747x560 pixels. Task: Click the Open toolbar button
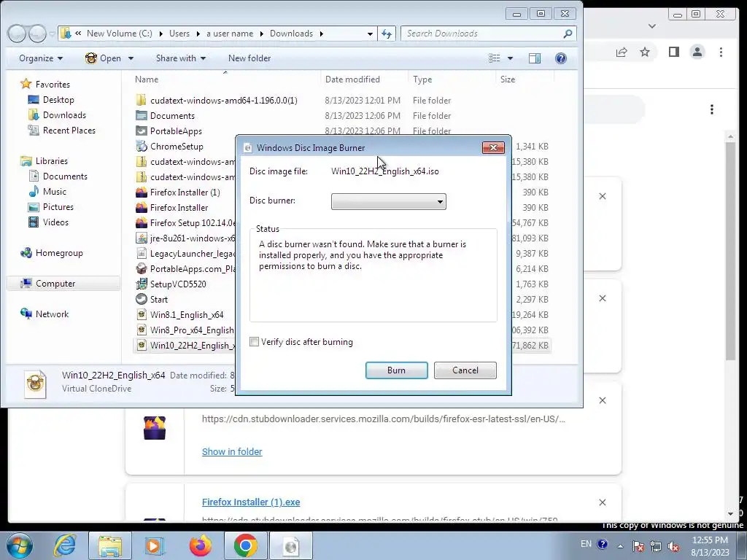[x=104, y=58]
